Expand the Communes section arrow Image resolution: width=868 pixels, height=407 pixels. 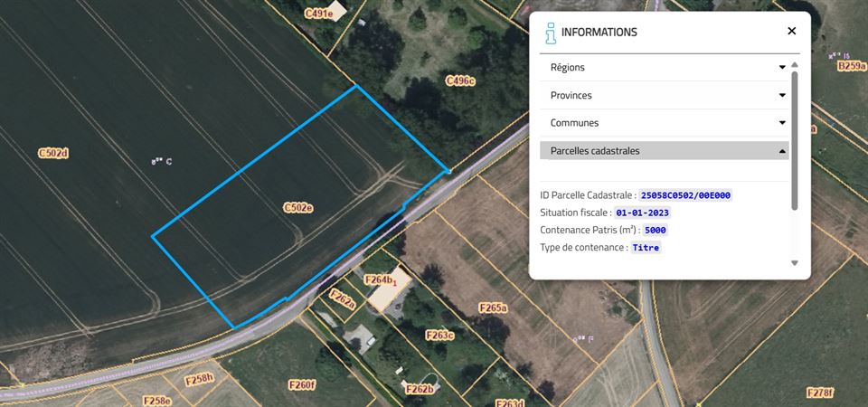click(x=782, y=123)
